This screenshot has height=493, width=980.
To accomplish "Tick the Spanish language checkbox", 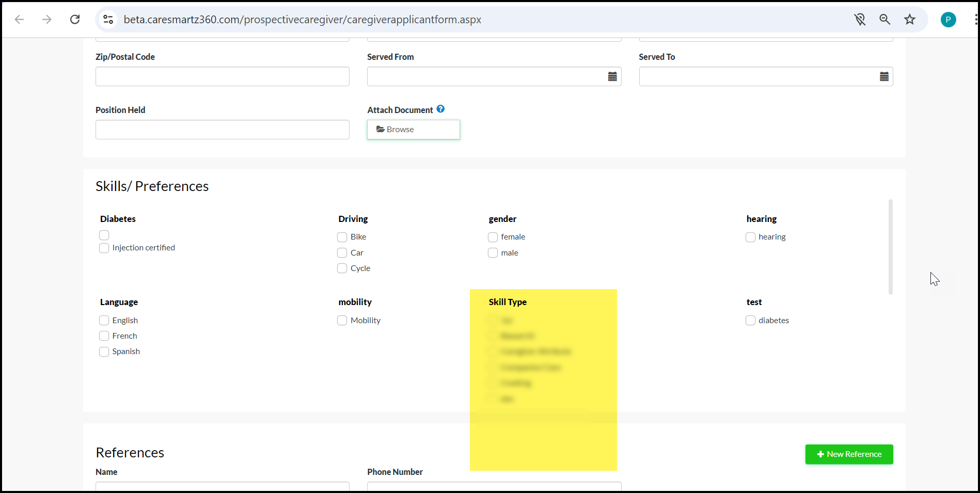I will click(x=104, y=352).
